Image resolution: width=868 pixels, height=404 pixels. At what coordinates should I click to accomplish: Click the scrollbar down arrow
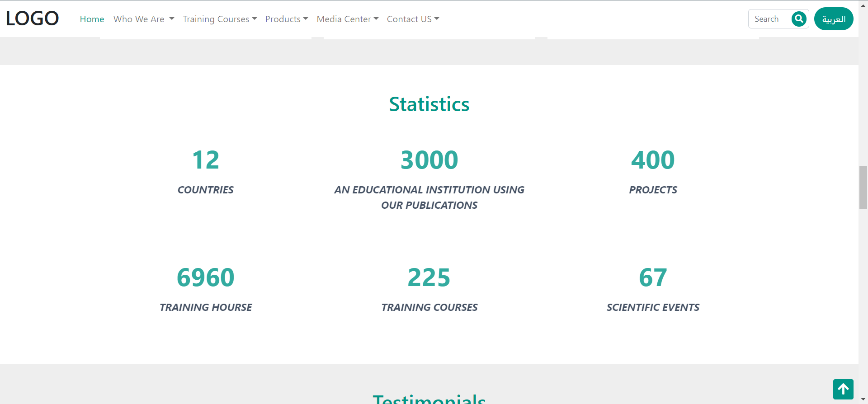[863, 400]
